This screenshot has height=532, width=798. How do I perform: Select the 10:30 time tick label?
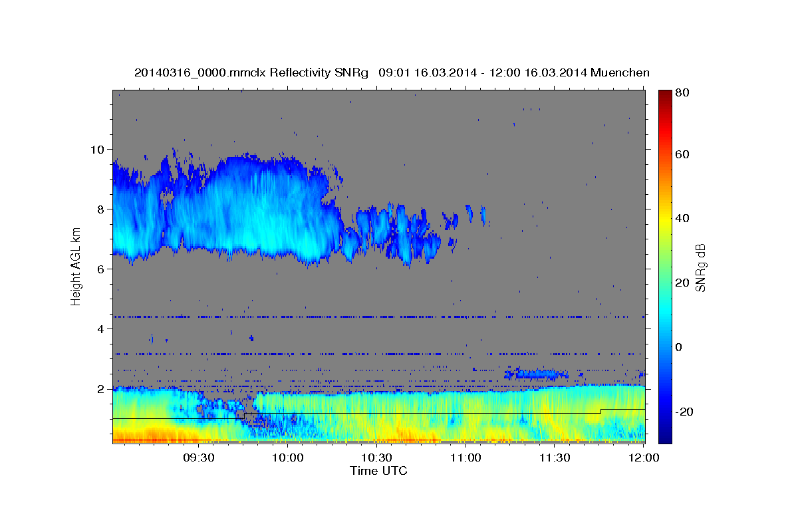tap(376, 458)
